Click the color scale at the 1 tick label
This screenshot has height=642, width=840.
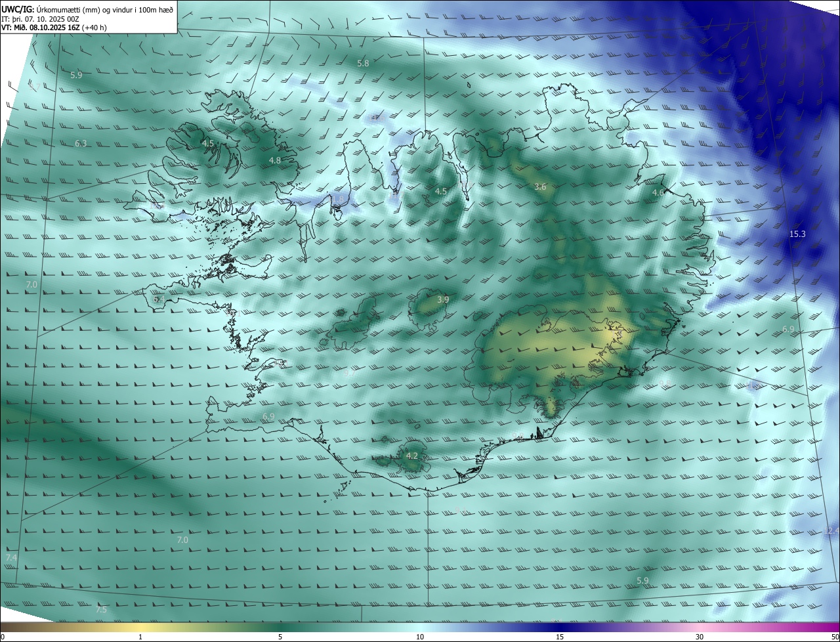[x=140, y=637]
